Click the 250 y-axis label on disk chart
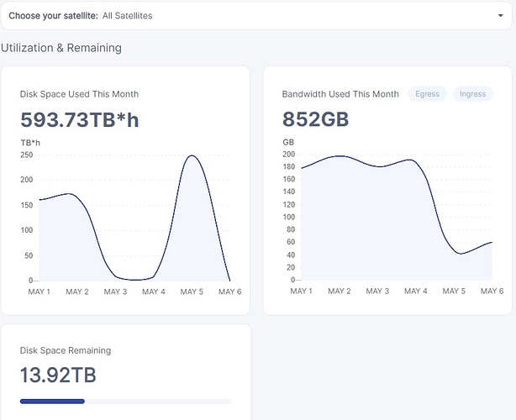 (26, 155)
